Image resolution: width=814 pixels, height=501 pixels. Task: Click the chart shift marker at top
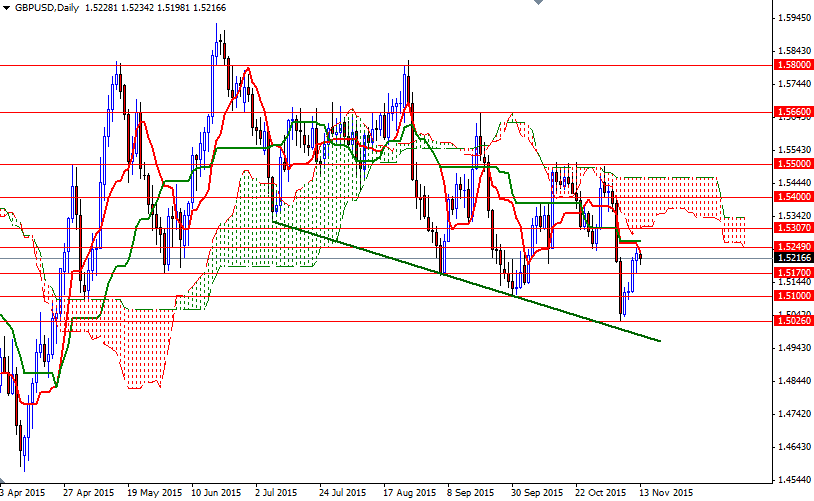[538, 2]
